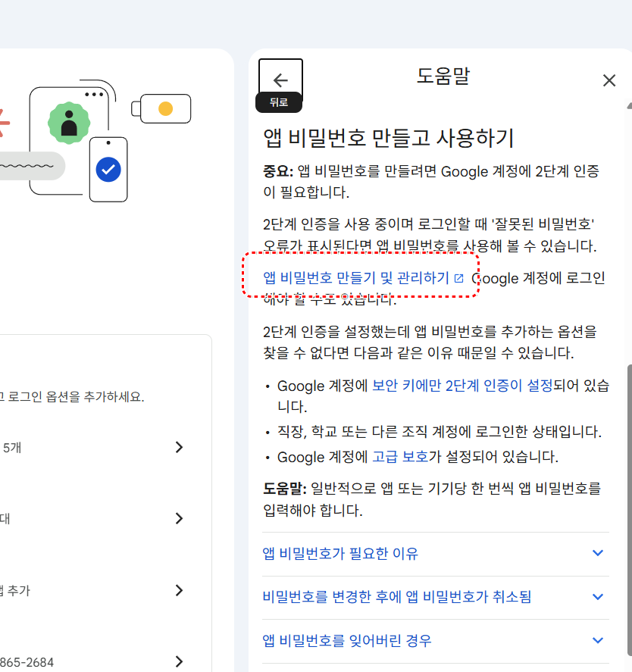632x672 pixels.
Task: Click the chevron on the row ending 대
Action: [x=179, y=518]
